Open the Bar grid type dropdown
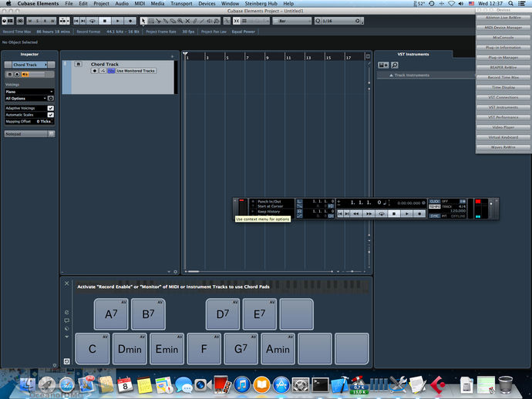Screen dimensions: 532x399 point(292,21)
